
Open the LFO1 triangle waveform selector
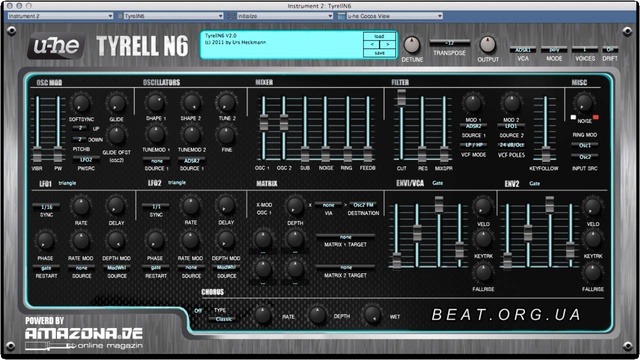[67, 183]
